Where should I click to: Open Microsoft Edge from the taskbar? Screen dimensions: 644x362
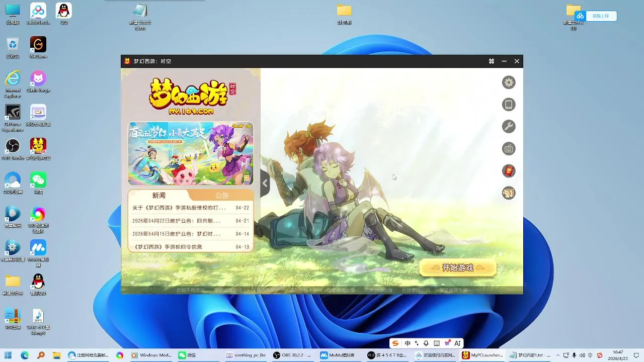[x=25, y=355]
